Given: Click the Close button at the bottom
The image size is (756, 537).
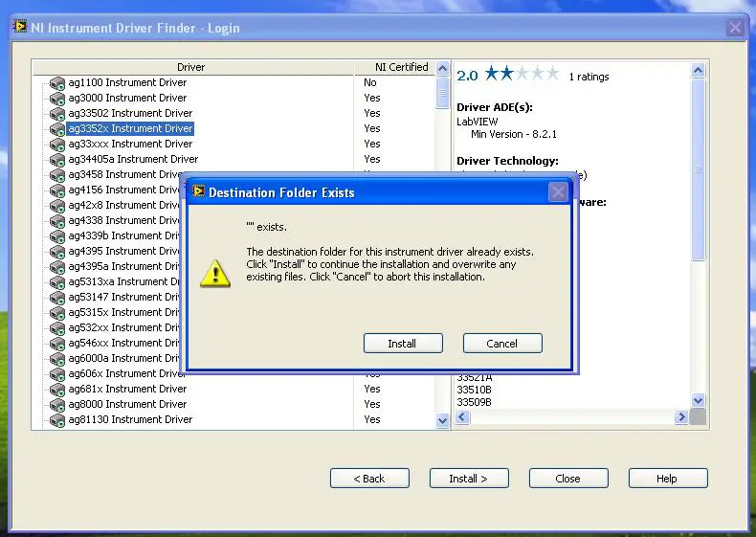Looking at the screenshot, I should coord(568,479).
